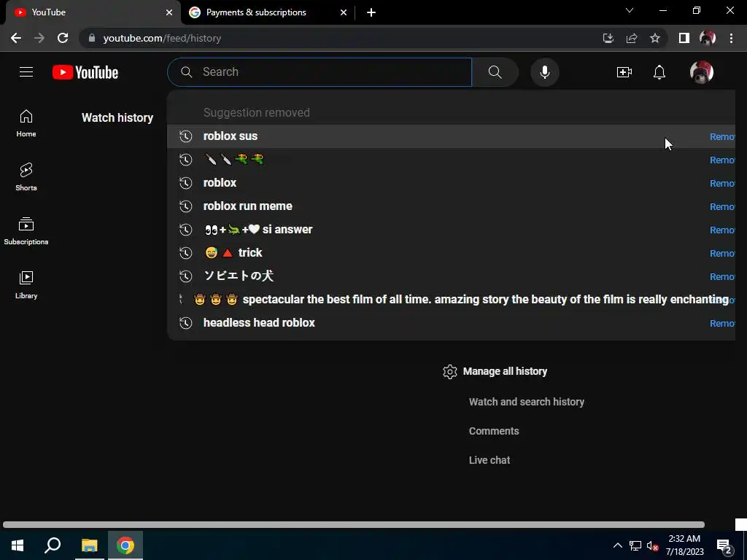This screenshot has height=560, width=747.
Task: Go to Home in the sidebar
Action: click(x=26, y=123)
